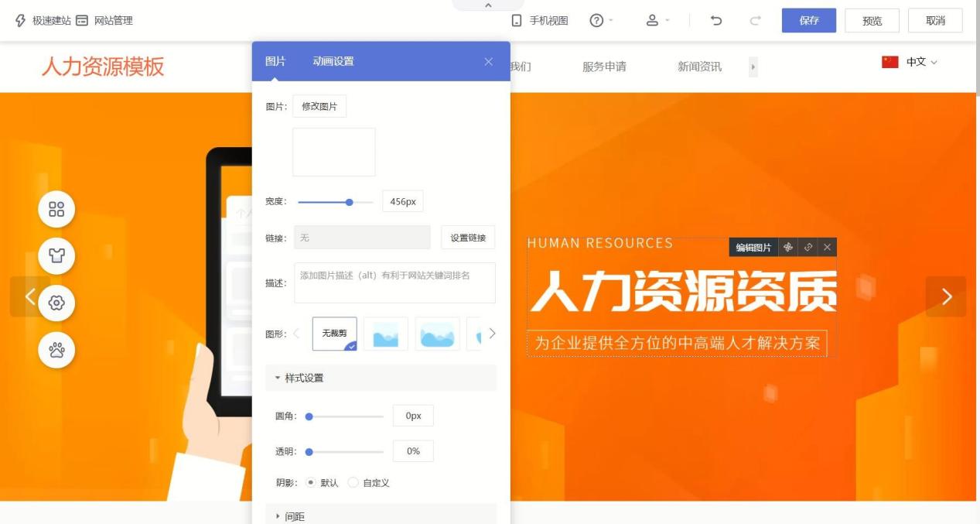This screenshot has width=980, height=524.
Task: Click 设置链接 to set a link
Action: coord(469,238)
